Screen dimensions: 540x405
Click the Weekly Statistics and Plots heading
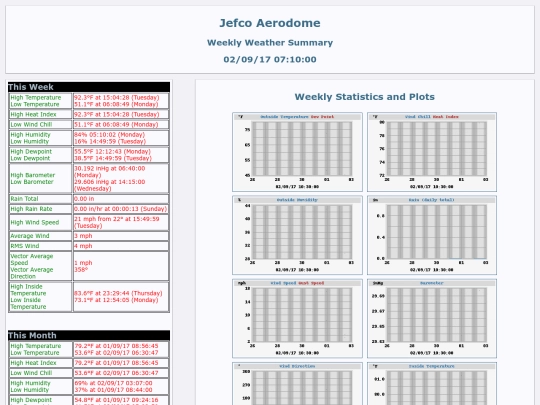(365, 97)
